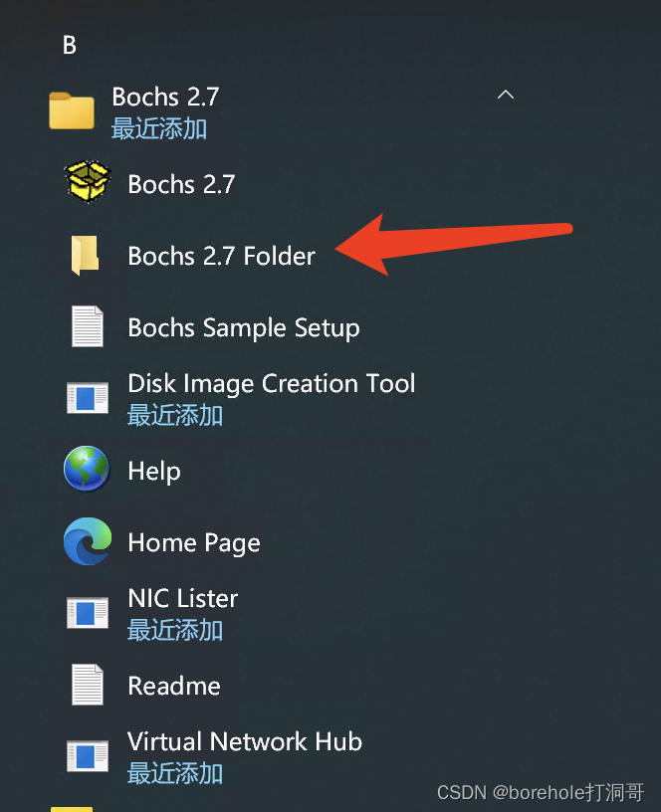Click the NIC Lister program icon
Image resolution: width=661 pixels, height=812 pixels.
(87, 612)
